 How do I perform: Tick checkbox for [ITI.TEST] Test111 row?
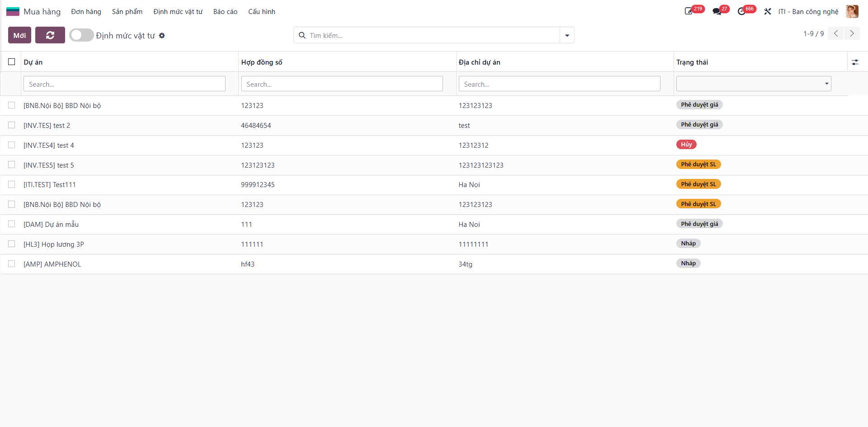click(12, 184)
